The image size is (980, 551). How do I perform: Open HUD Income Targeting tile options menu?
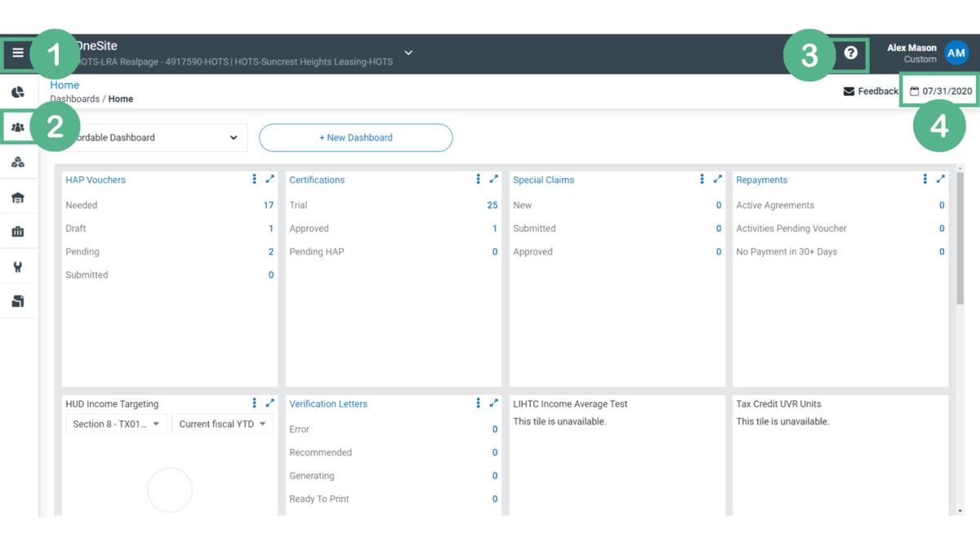point(255,402)
